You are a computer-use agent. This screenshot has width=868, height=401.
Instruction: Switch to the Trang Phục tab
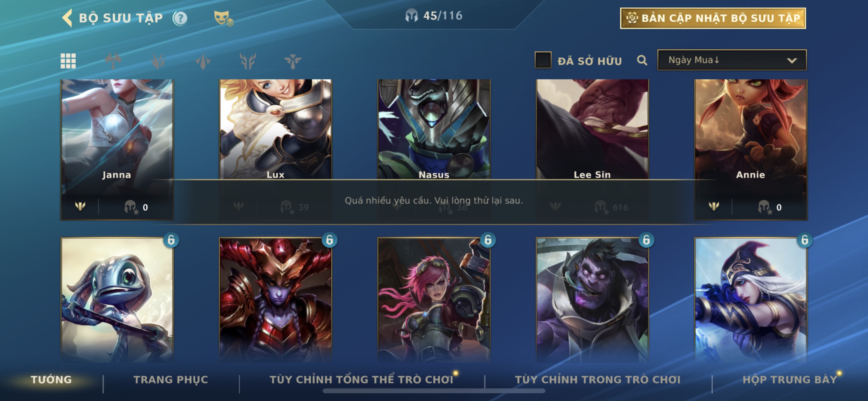[170, 379]
